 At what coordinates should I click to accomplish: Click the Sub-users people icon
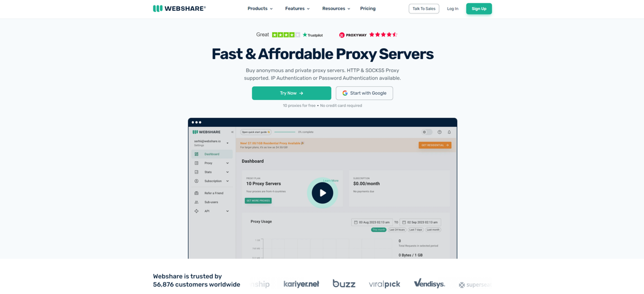tap(196, 202)
